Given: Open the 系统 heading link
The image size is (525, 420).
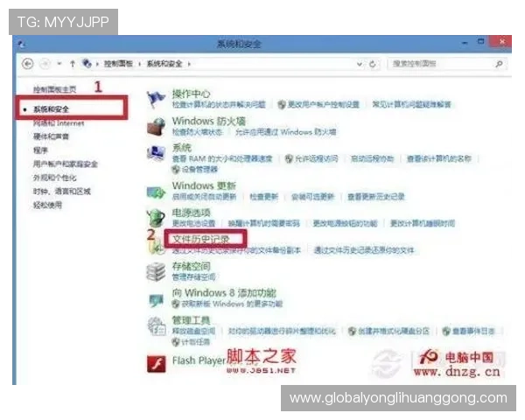Looking at the screenshot, I should click(182, 147).
